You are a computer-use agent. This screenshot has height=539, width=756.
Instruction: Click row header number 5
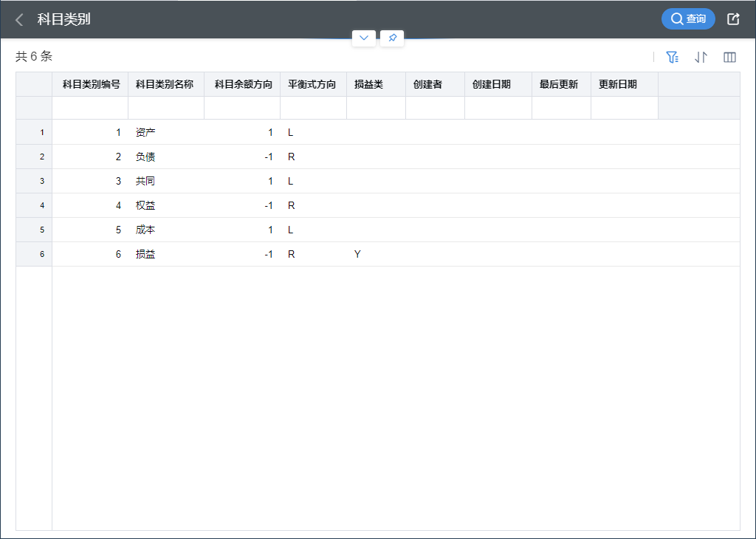[x=34, y=230]
